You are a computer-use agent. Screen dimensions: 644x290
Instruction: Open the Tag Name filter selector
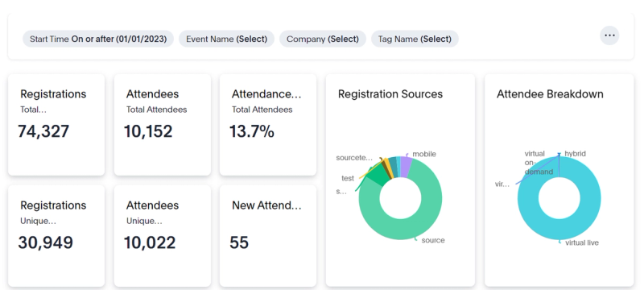(415, 39)
